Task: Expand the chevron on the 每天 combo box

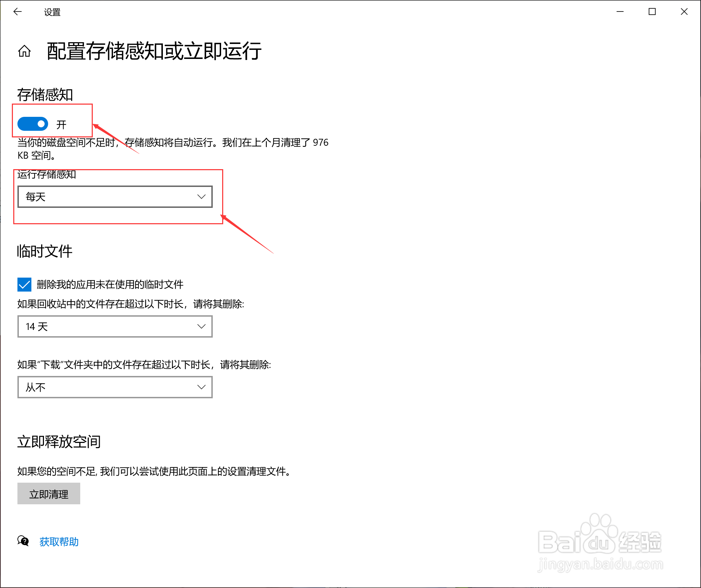Action: pos(202,196)
